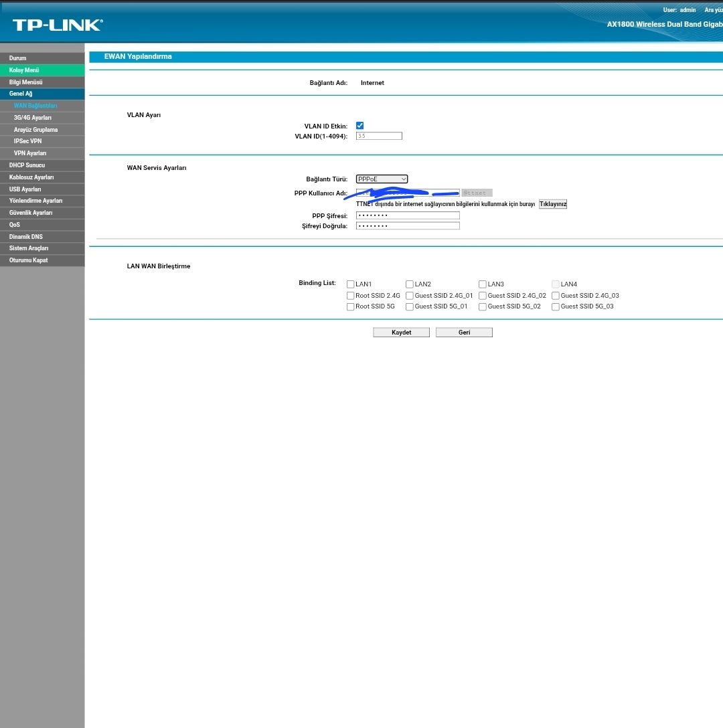Click the User: admin text
Screen dimensions: 723x728
pos(679,10)
